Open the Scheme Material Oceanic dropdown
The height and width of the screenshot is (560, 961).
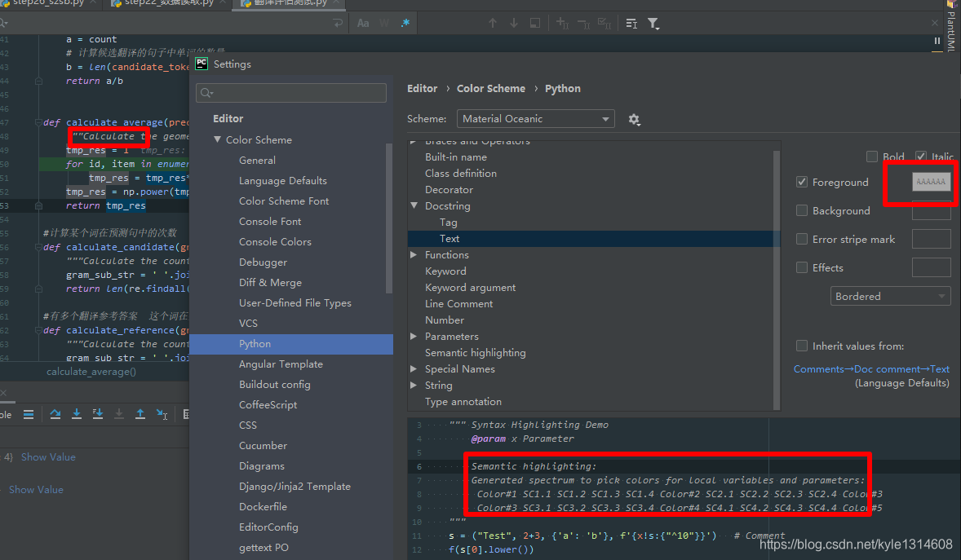click(x=536, y=119)
